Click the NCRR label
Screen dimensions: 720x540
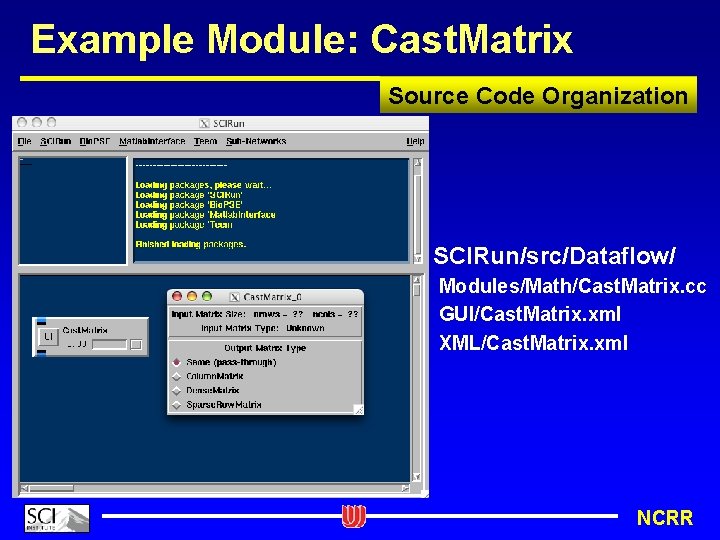click(x=665, y=518)
